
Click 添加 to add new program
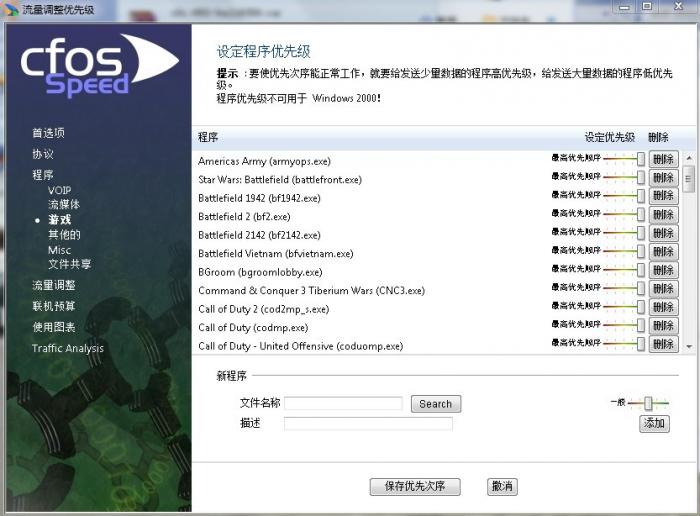pyautogui.click(x=654, y=423)
